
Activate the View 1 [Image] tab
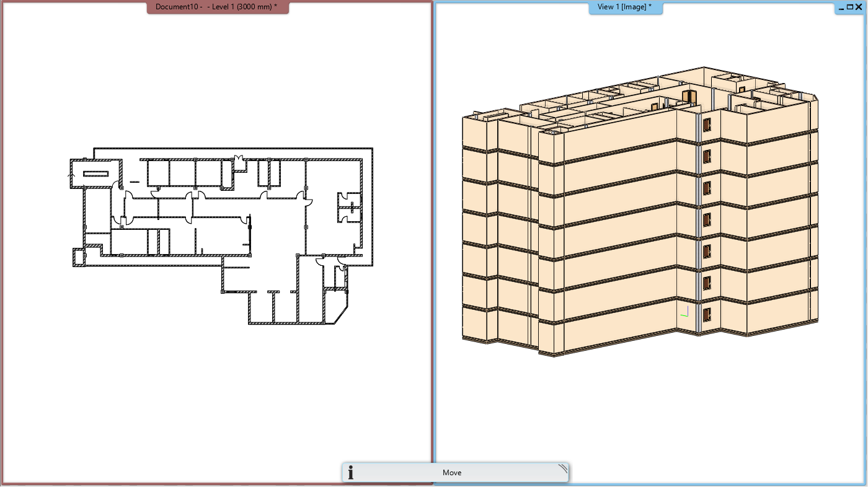pos(625,7)
